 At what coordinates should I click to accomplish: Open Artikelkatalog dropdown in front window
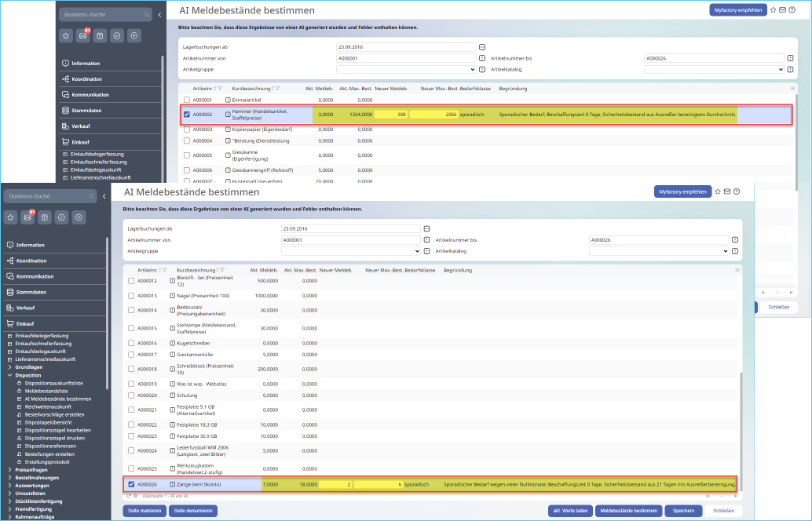(x=659, y=251)
